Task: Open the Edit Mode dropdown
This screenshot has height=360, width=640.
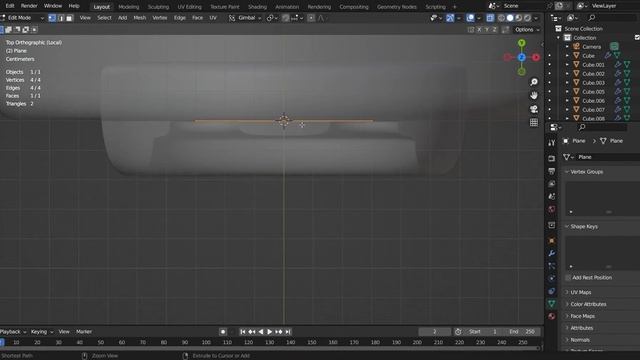Action: pos(22,18)
